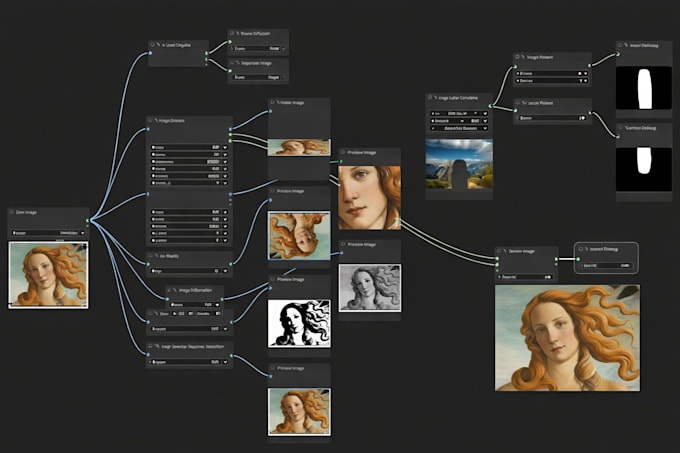The width and height of the screenshot is (680, 453).
Task: Click the pencil icon on the outlined node title
Action: (586, 249)
